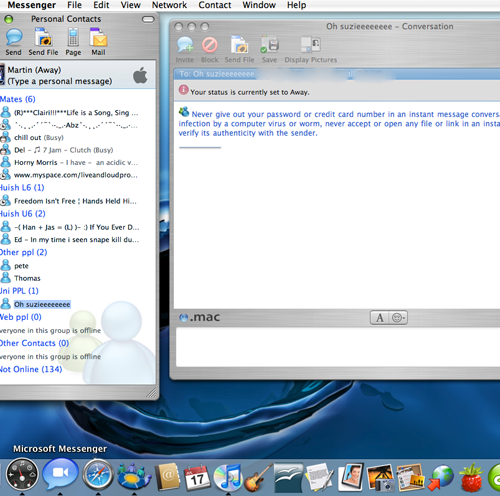500x496 pixels.
Task: Open GarageBand guitar icon in Dock
Action: (x=259, y=477)
